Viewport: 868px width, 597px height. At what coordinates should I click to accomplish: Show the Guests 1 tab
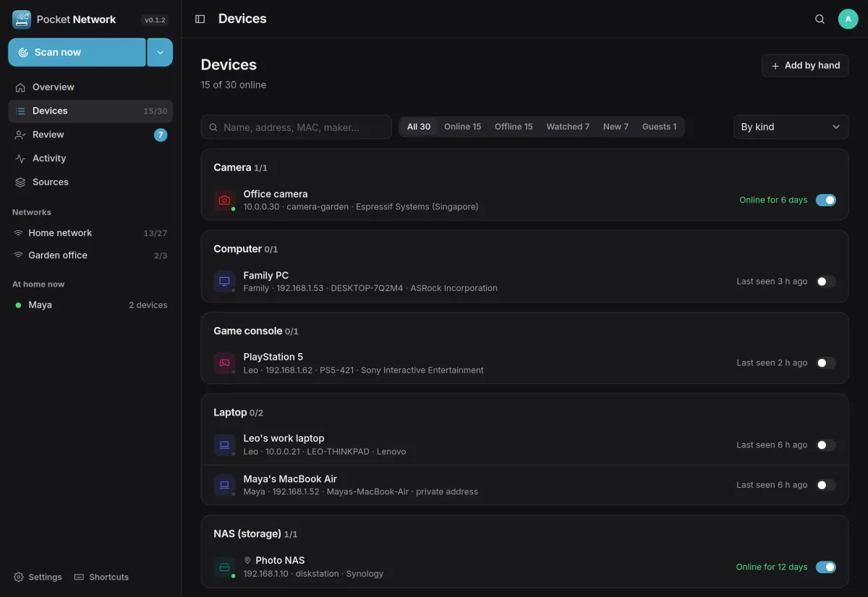tap(660, 127)
